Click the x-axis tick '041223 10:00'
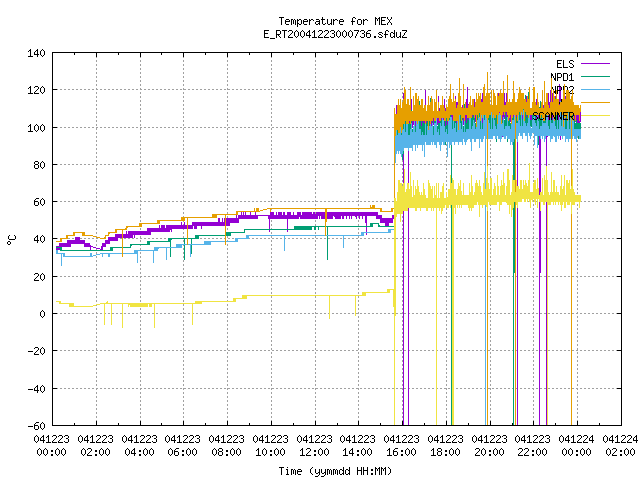Image resolution: width=640 pixels, height=480 pixels. (271, 446)
